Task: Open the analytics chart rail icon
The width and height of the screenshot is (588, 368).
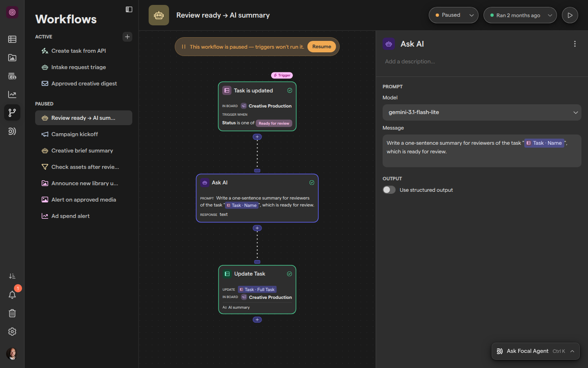Action: tap(12, 94)
